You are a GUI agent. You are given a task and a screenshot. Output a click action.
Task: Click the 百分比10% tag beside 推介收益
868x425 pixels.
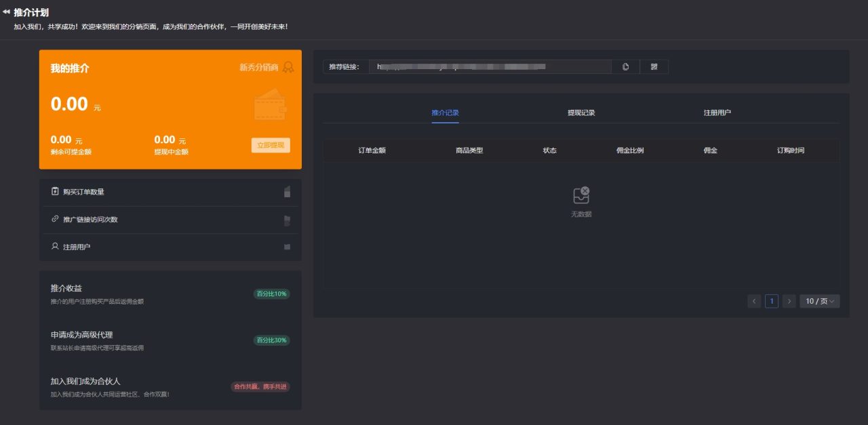point(270,294)
